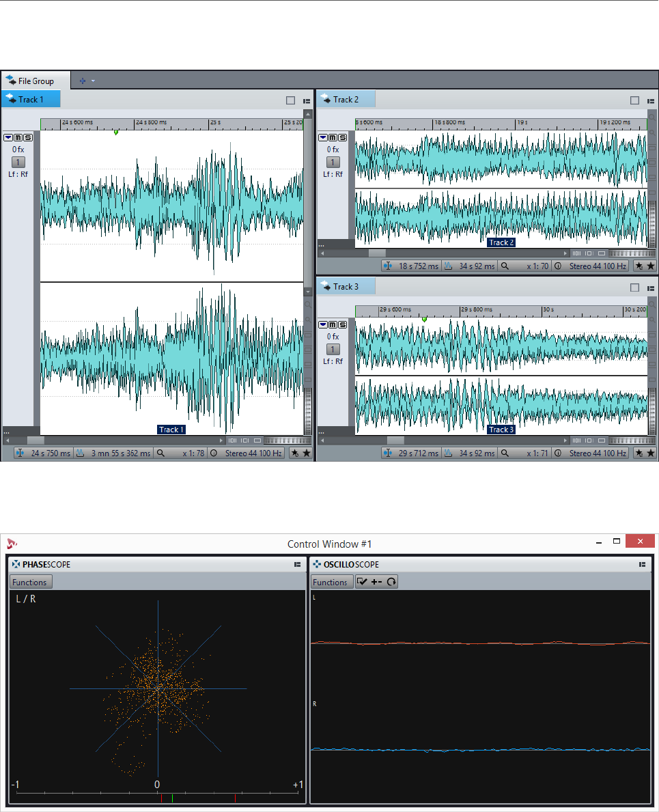
Task: Maximize the Track 1 pane with square icon
Action: point(290,100)
